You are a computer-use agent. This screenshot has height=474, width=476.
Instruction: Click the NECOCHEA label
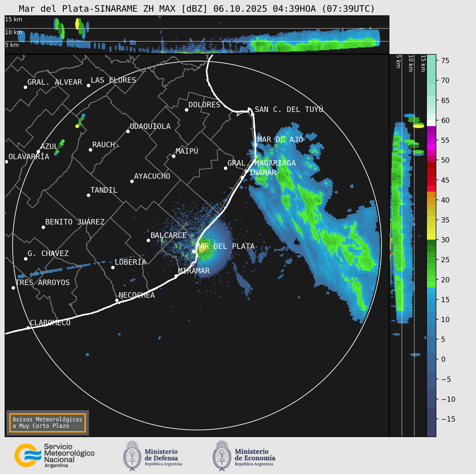point(137,295)
